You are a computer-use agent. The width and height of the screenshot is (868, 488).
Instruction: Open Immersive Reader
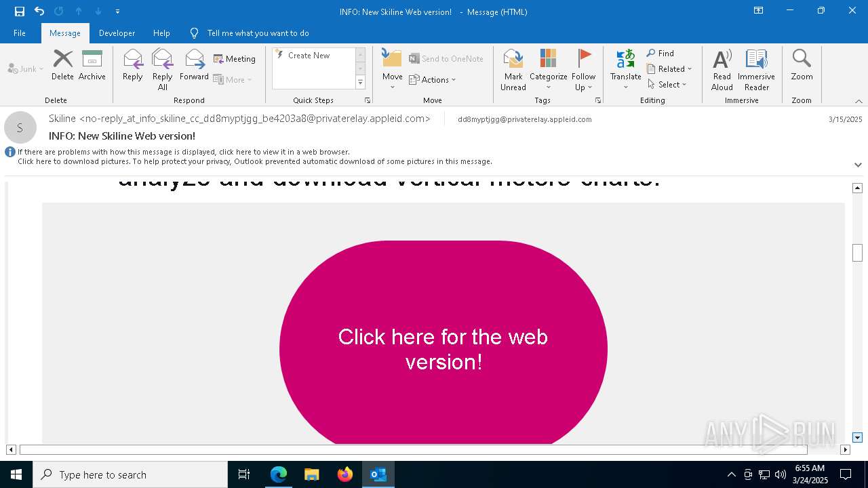coord(756,70)
